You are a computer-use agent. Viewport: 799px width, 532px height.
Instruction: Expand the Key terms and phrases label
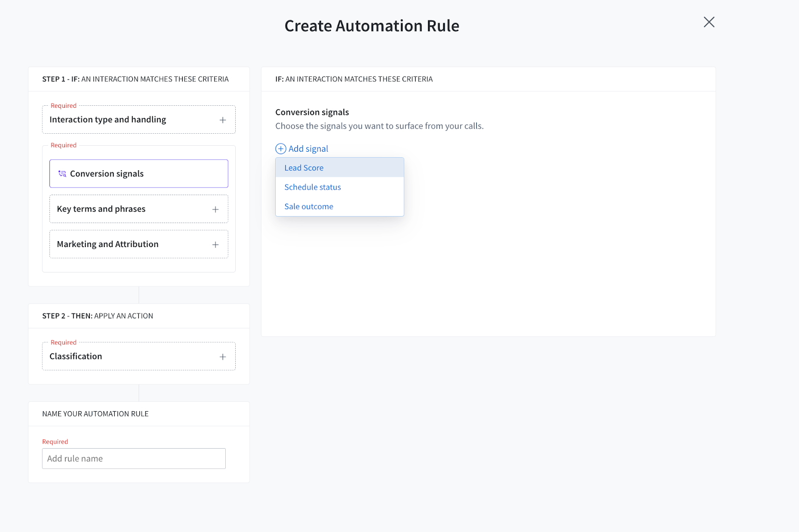tap(101, 209)
